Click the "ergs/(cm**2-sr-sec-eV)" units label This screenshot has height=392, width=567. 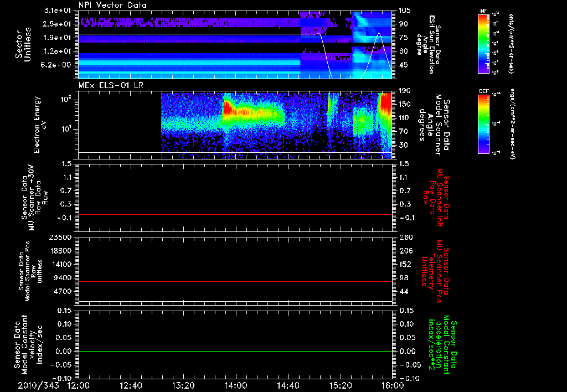(512, 123)
